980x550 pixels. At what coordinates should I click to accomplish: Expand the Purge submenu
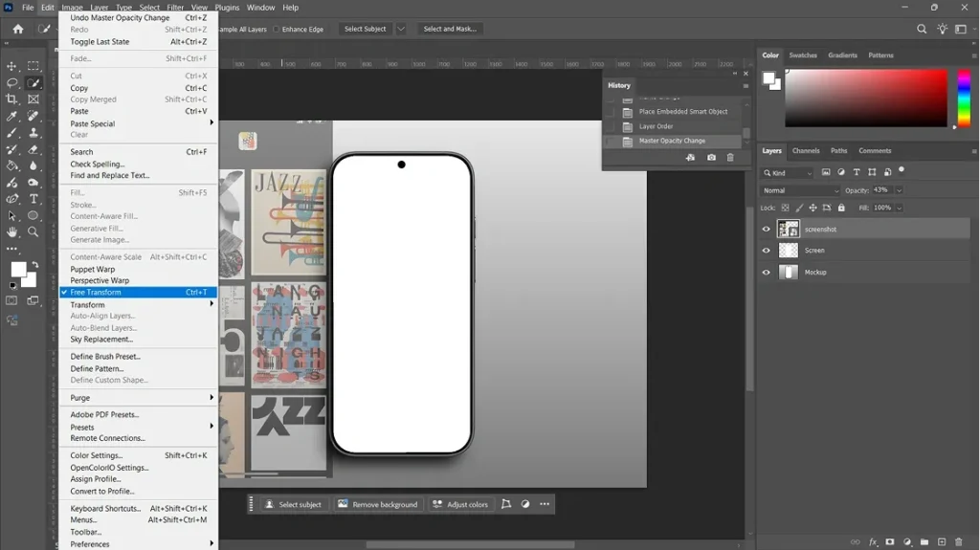click(x=138, y=398)
